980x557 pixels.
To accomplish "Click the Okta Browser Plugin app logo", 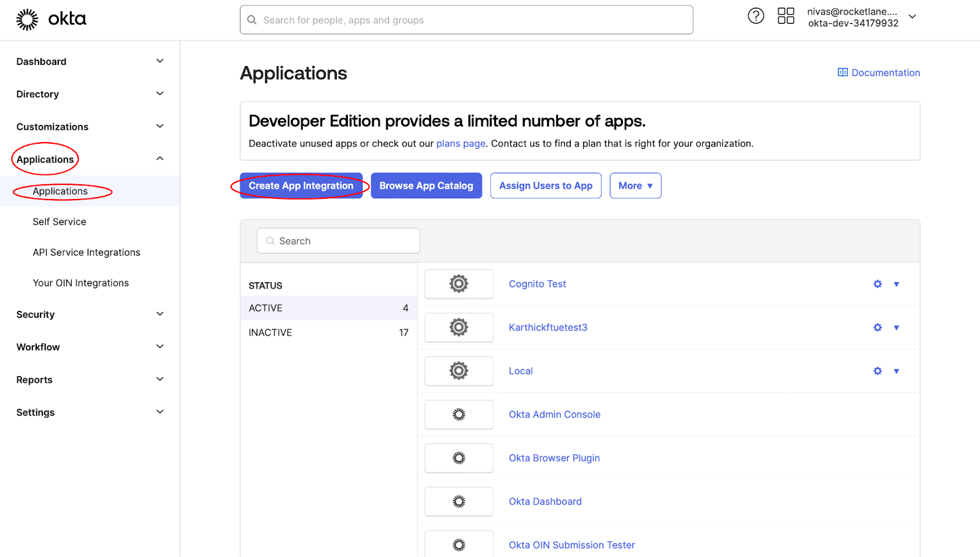I will pyautogui.click(x=459, y=458).
